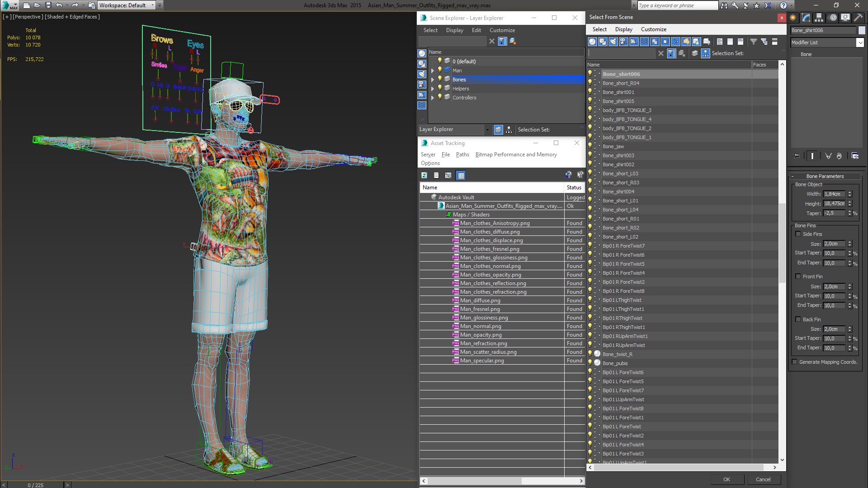Click the Save File icon
This screenshot has width=868, height=488.
[48, 5]
